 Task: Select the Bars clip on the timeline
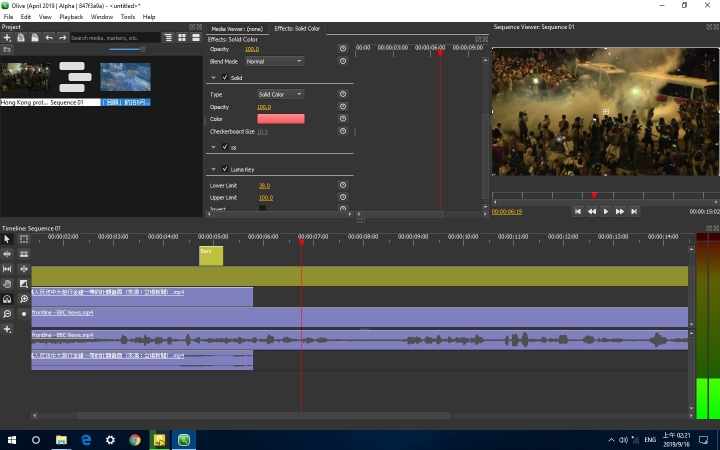[211, 256]
